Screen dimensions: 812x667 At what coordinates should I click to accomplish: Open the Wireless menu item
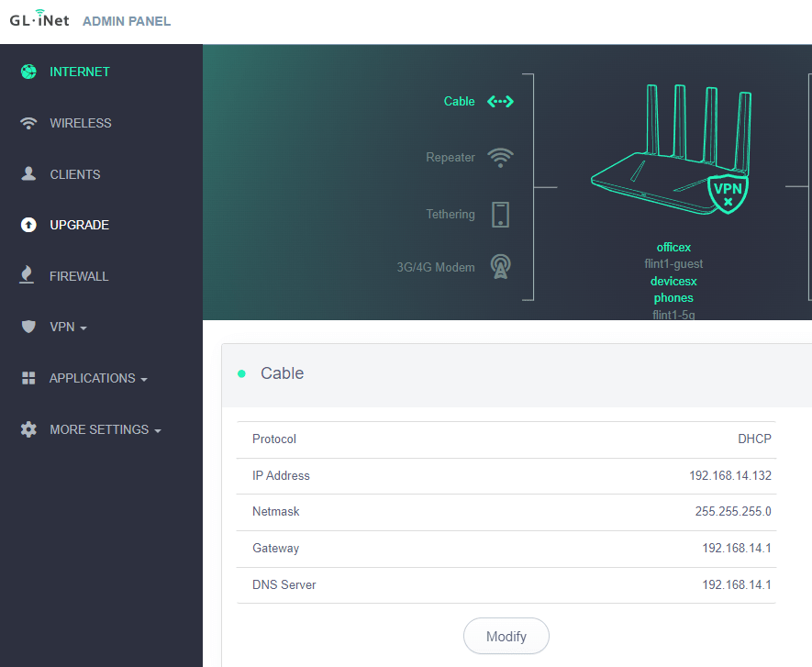click(80, 123)
